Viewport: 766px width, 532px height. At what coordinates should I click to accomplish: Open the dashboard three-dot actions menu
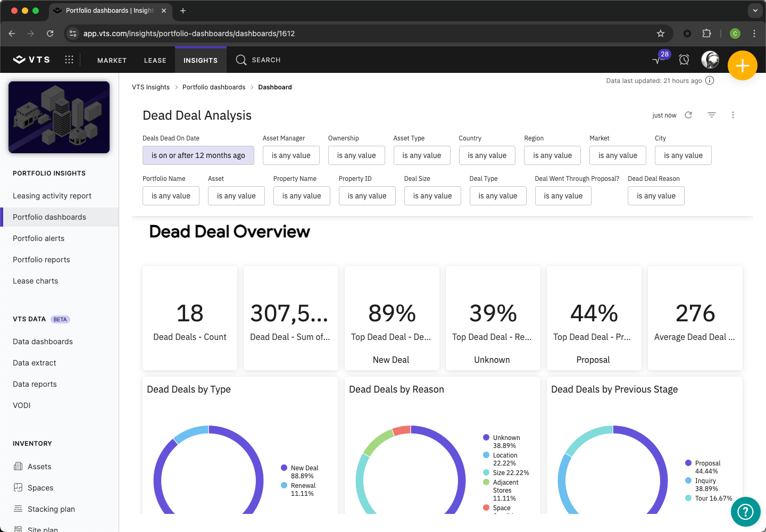pos(732,115)
